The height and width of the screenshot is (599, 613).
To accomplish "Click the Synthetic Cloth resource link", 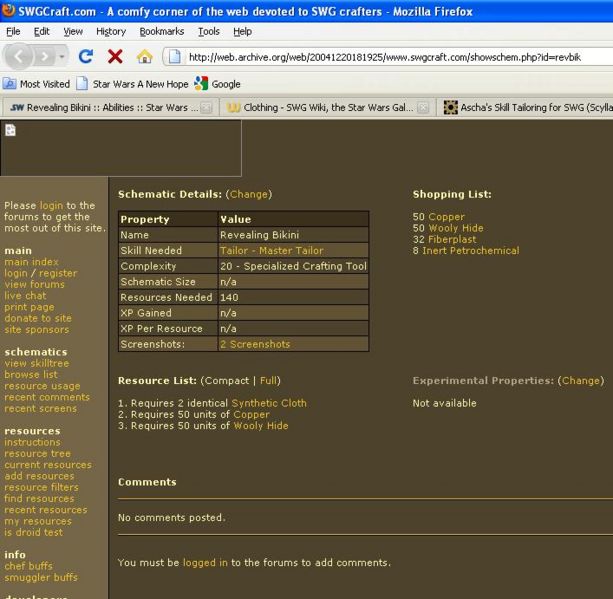I will pyautogui.click(x=268, y=403).
